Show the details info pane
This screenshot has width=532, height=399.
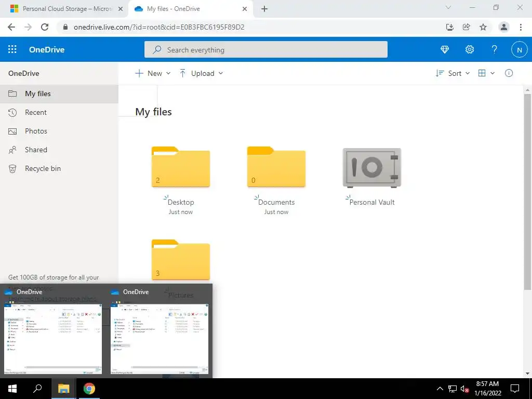(x=509, y=73)
